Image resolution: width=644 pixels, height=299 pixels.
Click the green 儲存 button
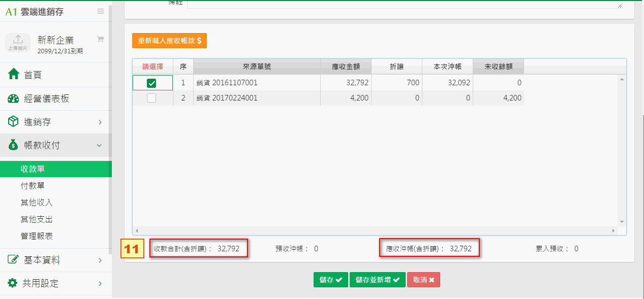pos(331,280)
